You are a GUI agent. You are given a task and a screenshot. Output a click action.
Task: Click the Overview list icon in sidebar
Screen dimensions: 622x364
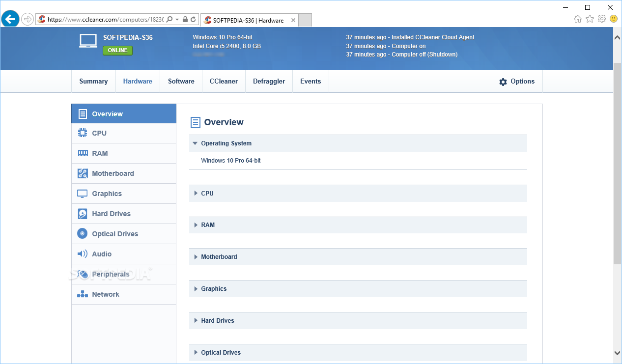coord(83,114)
